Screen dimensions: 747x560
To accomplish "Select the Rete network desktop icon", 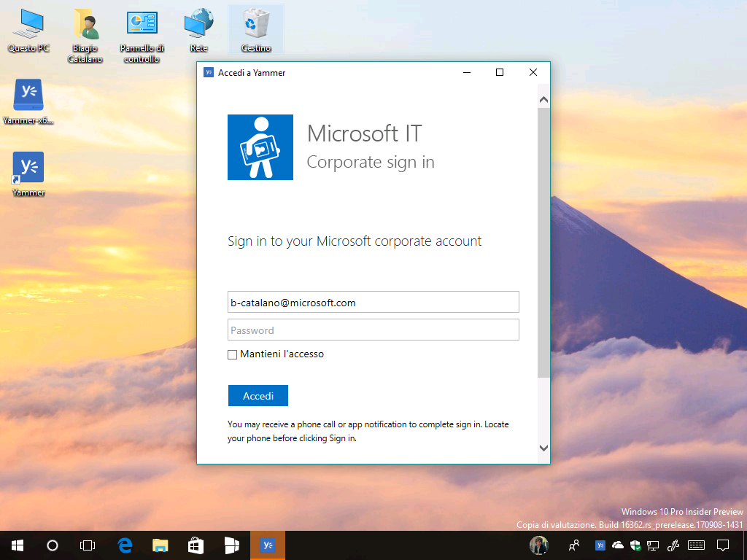I will 199,31.
